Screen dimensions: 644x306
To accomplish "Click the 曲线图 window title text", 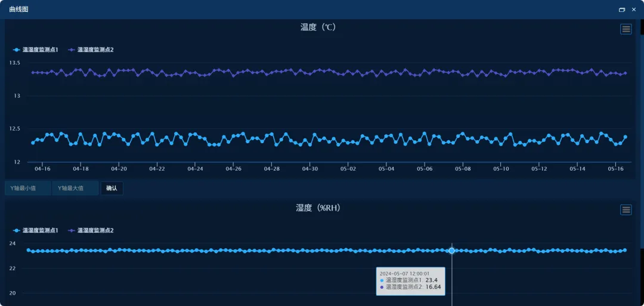I will pyautogui.click(x=18, y=10).
